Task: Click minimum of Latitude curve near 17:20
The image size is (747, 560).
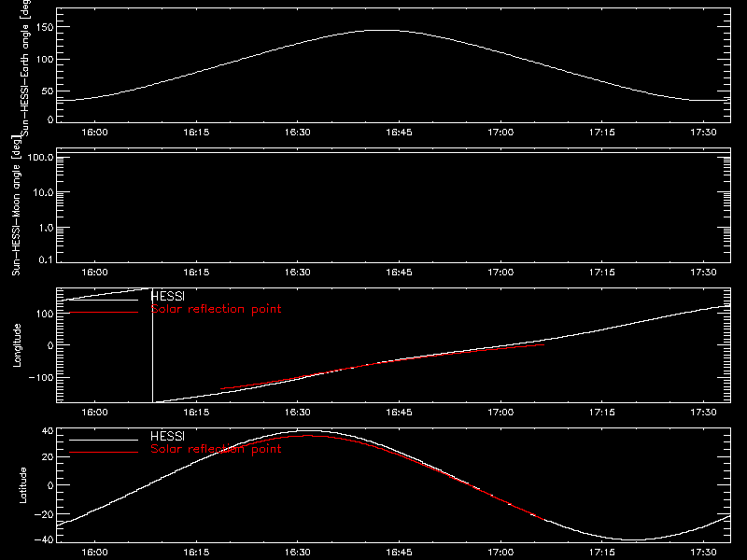Action: point(634,540)
